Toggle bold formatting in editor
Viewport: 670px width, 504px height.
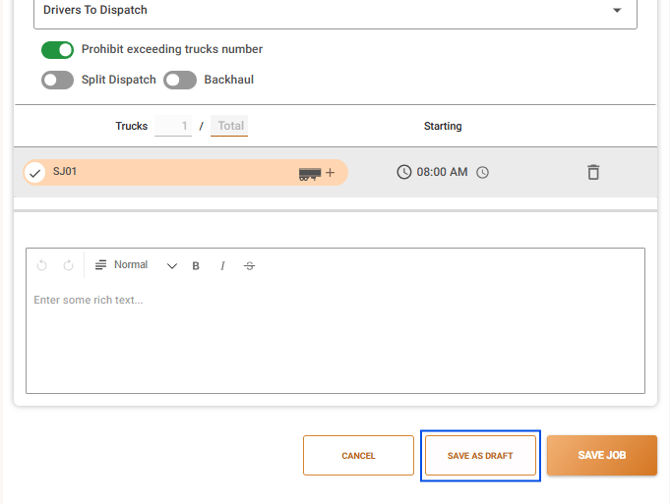[196, 266]
